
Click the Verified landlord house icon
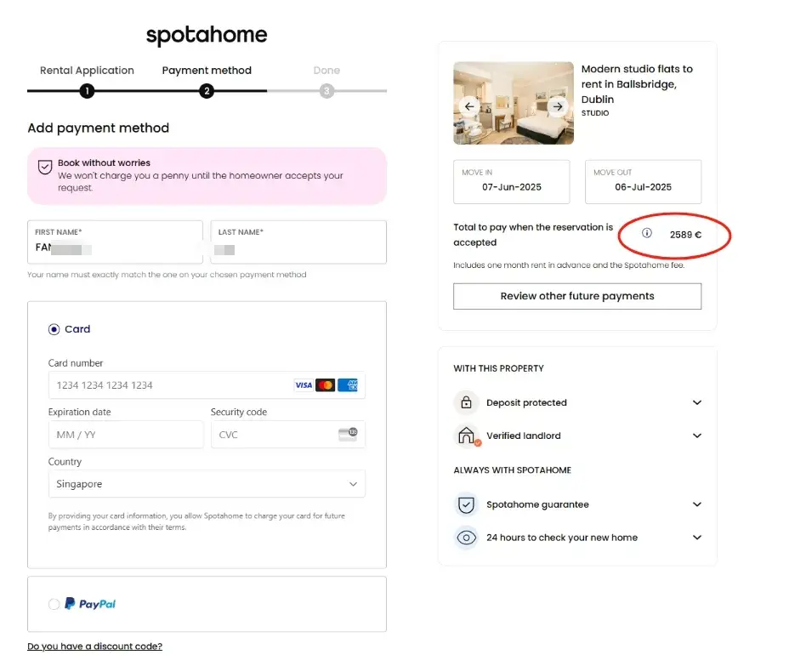tap(465, 436)
